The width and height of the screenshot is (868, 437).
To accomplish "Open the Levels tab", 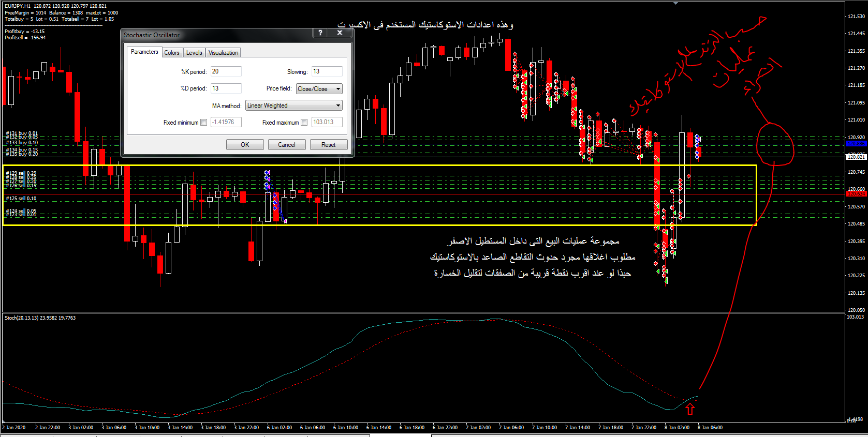I will click(x=194, y=53).
